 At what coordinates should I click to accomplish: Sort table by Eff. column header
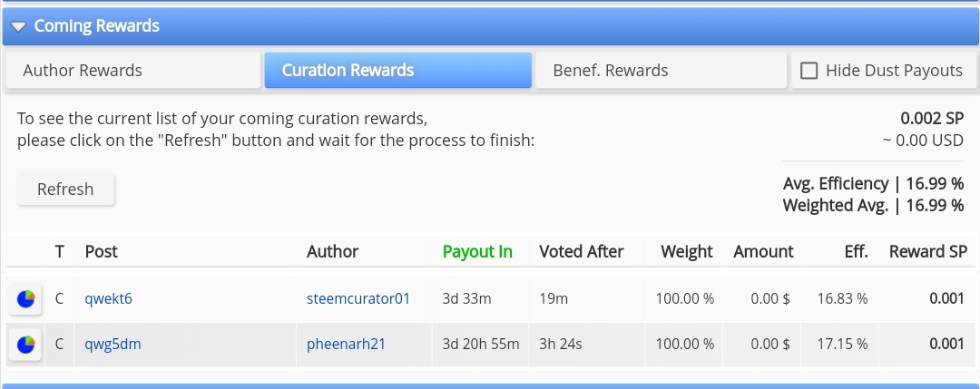click(x=856, y=252)
